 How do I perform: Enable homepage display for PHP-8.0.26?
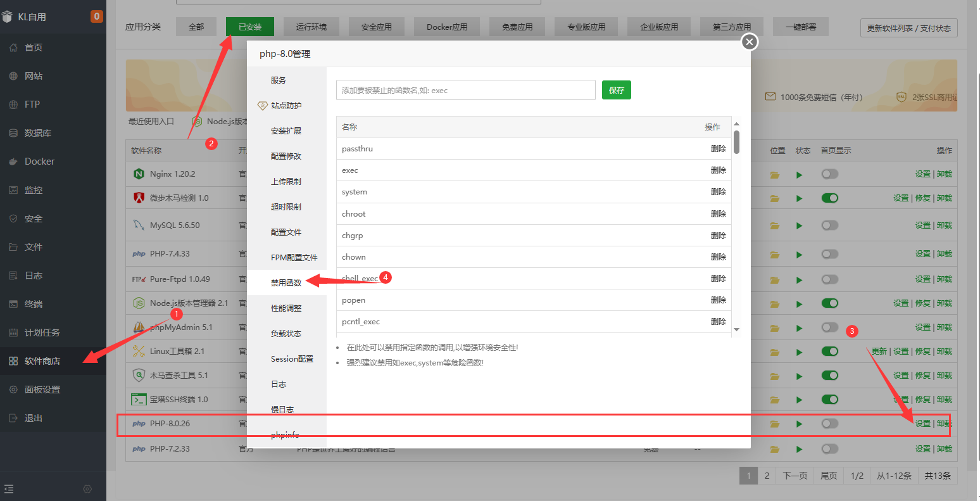[829, 423]
